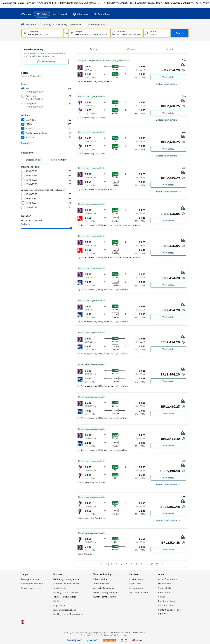
Task: Uncheck the Avianca airline filter
Action: (23, 129)
